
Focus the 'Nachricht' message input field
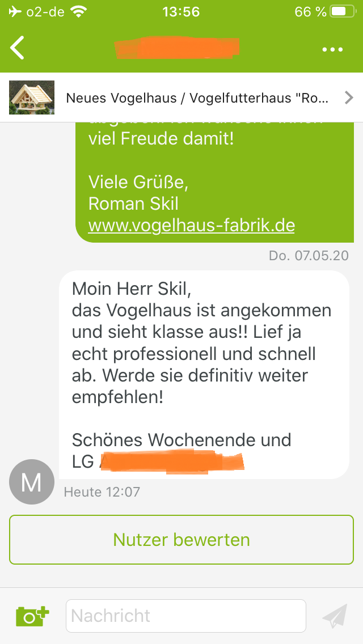(186, 616)
